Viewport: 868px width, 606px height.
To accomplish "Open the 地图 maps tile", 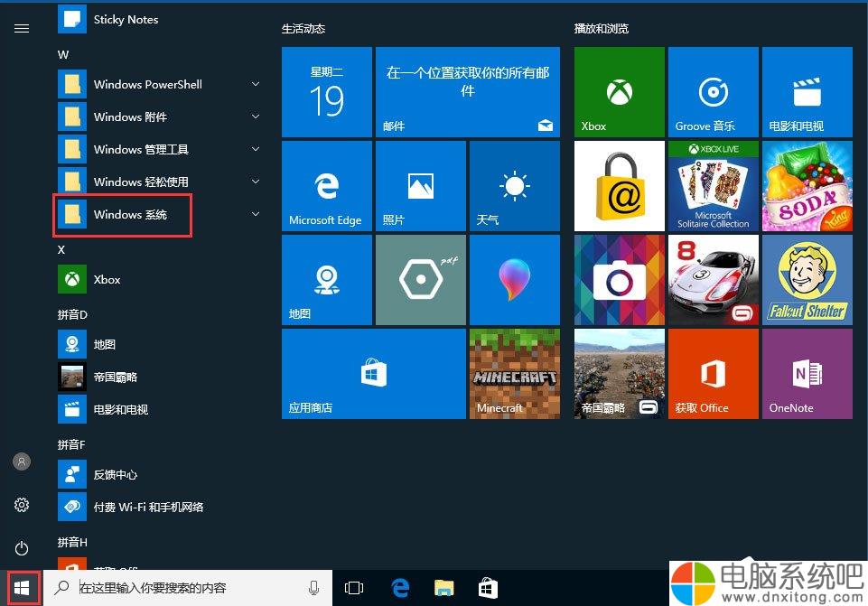I will tap(327, 280).
